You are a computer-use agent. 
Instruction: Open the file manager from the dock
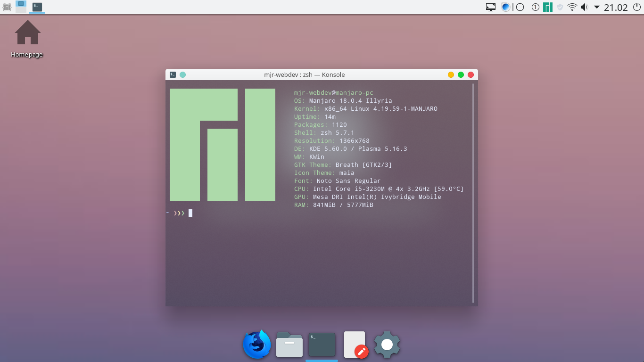coord(289,345)
